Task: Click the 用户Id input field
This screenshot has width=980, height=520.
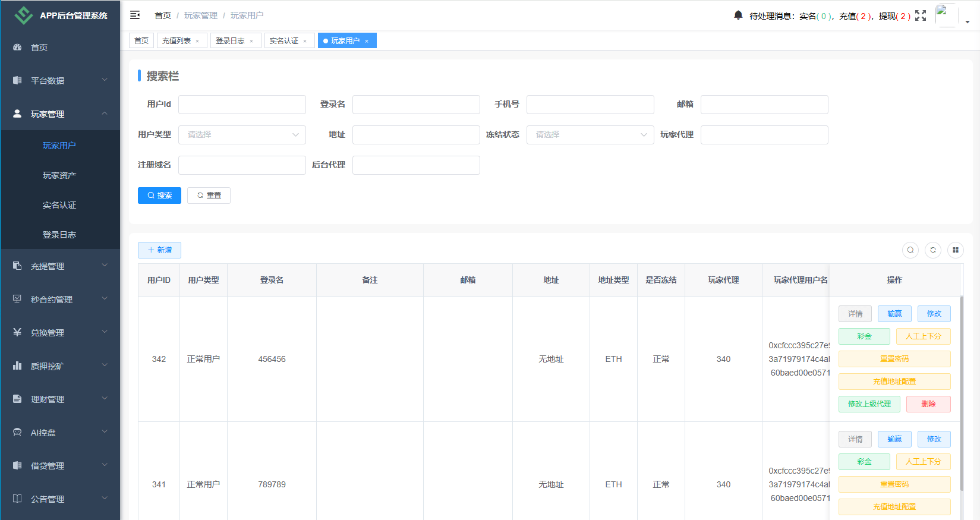Action: [x=242, y=105]
